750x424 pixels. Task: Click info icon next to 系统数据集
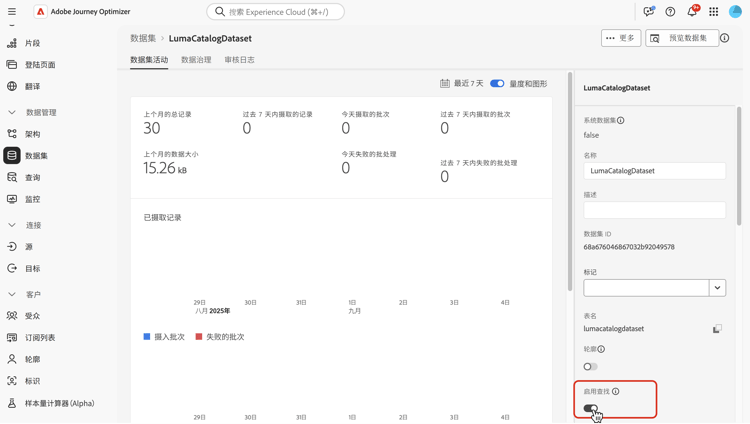[620, 120]
